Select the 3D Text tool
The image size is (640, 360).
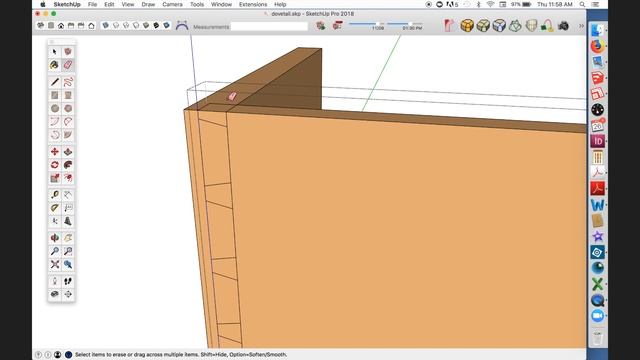68,221
